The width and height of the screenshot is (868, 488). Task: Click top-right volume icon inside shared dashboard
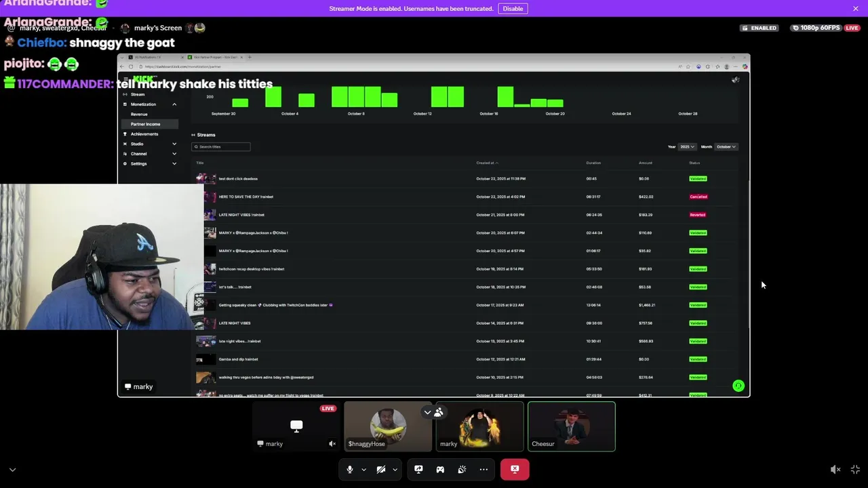pyautogui.click(x=736, y=80)
